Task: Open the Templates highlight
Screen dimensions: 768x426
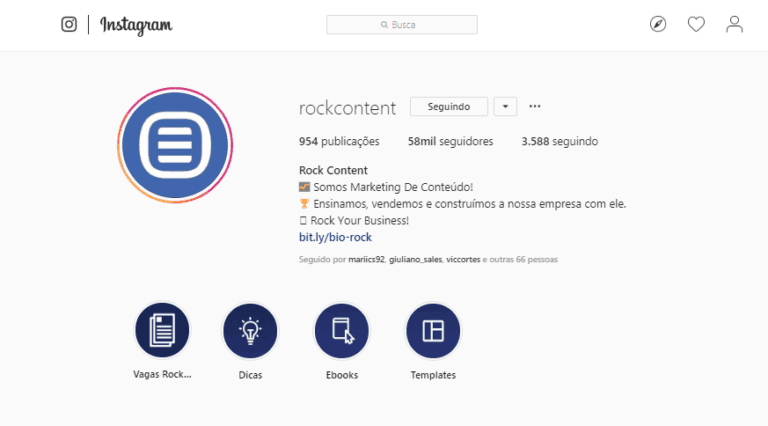Action: 433,331
